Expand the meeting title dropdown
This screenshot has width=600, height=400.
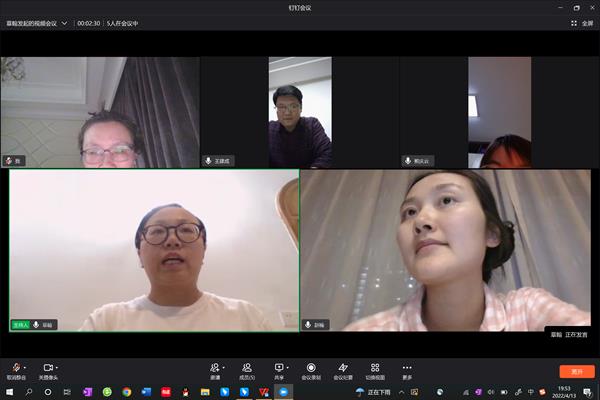[x=64, y=22]
